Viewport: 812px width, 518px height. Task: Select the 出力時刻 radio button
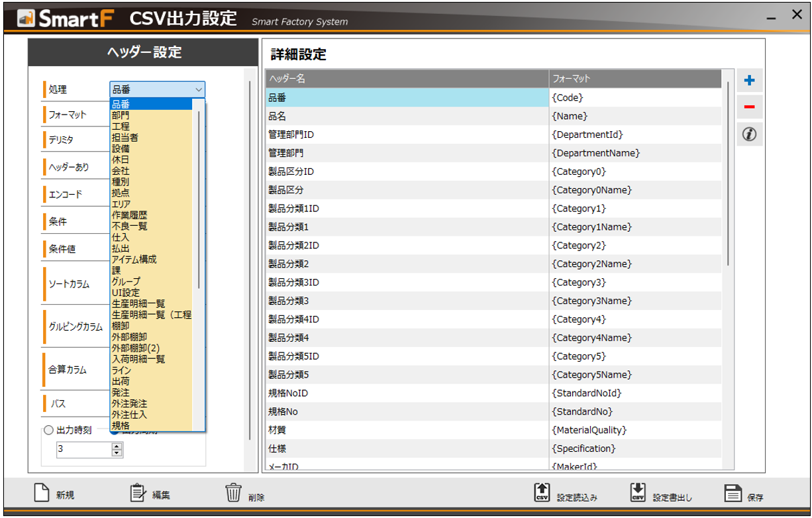(48, 430)
